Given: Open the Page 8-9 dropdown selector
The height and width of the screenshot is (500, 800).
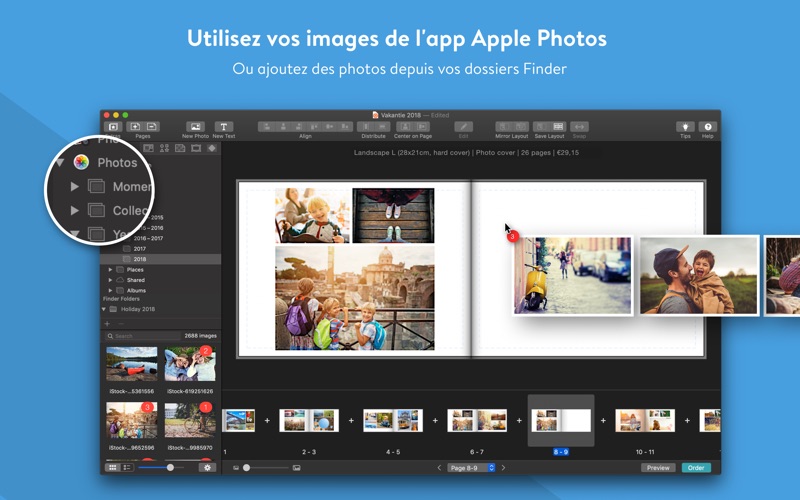Looking at the screenshot, I should 471,467.
